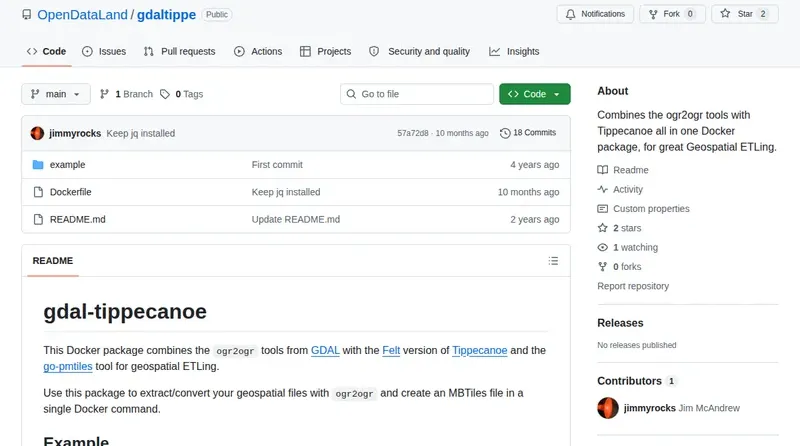800x446 pixels.
Task: Open the Projects tab
Action: click(326, 52)
